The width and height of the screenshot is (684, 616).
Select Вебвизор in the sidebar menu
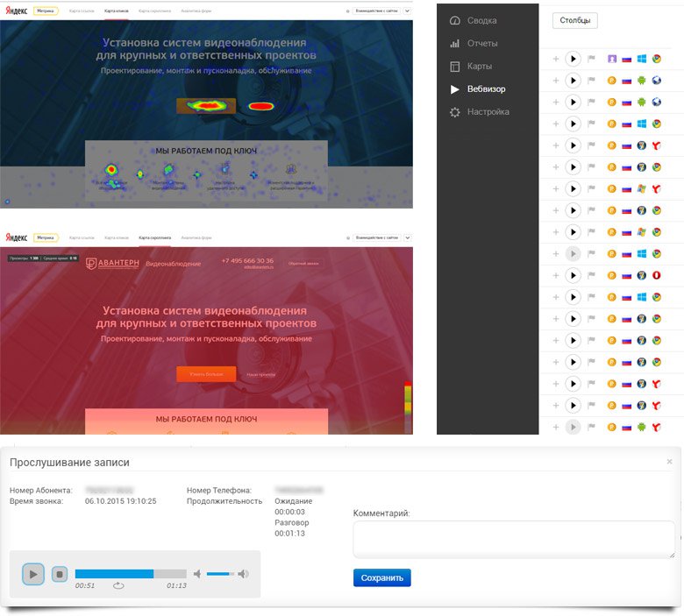(486, 89)
